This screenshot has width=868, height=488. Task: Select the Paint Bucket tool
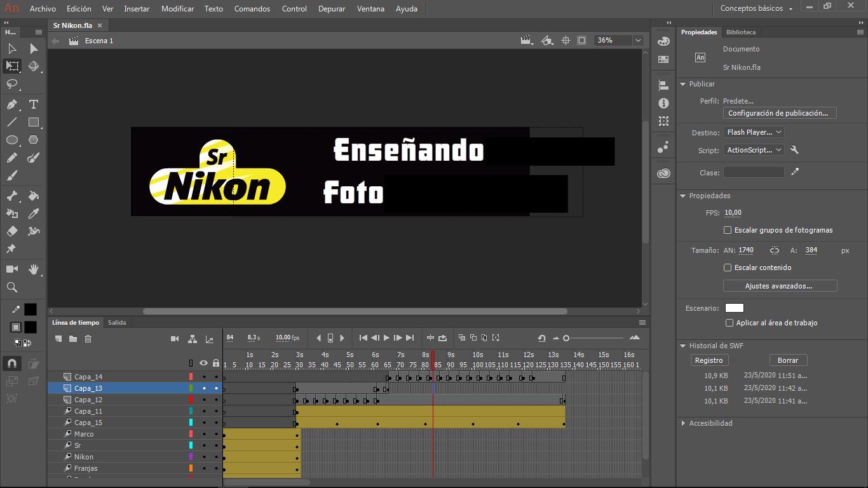[x=34, y=196]
